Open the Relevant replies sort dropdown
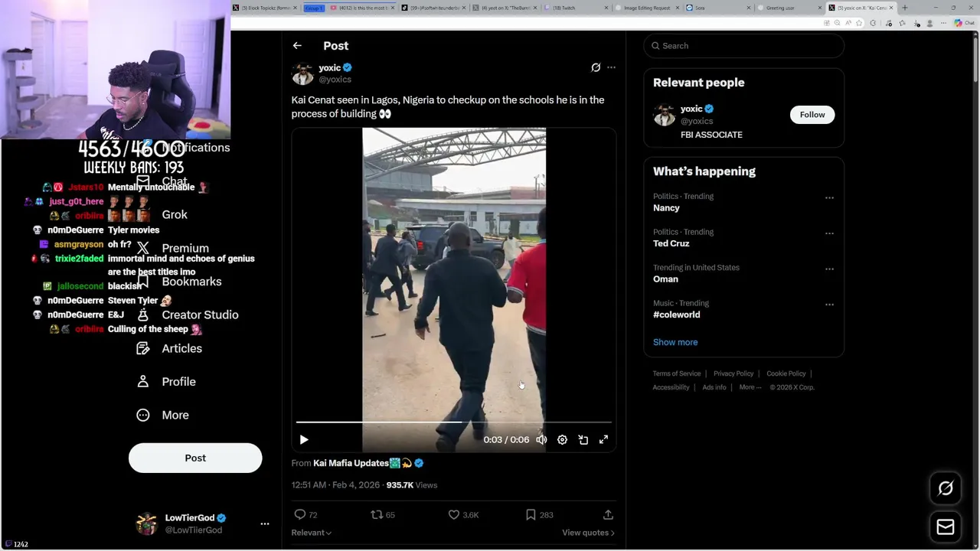The width and height of the screenshot is (980, 551). (311, 533)
